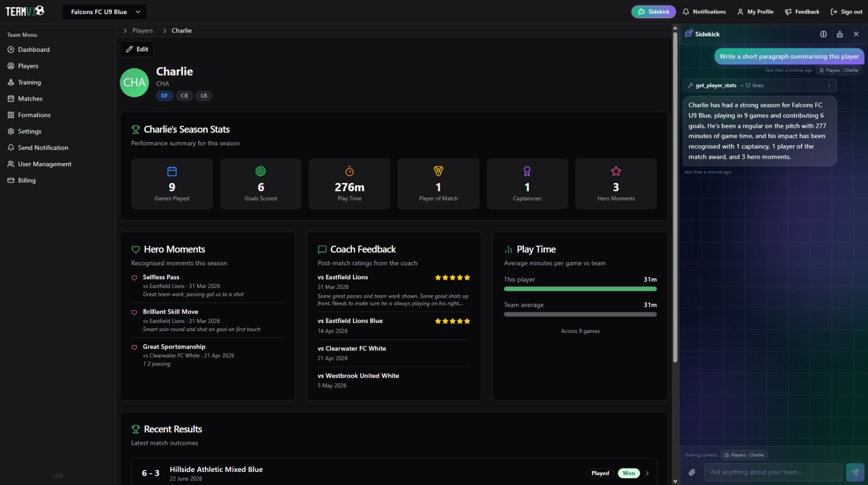Click the Coach Feedback speech bubble icon
Viewport: 868px width, 485px height.
(x=322, y=250)
